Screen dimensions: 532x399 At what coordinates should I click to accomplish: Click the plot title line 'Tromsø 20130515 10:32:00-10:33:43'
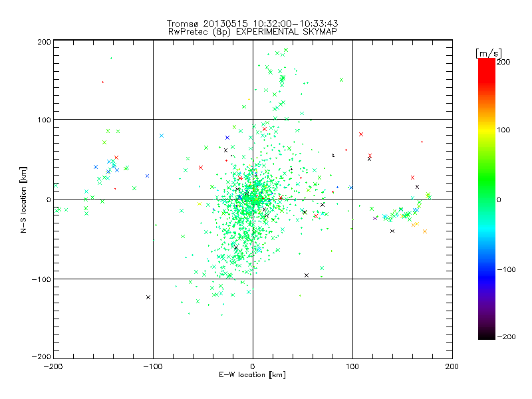[x=252, y=23]
